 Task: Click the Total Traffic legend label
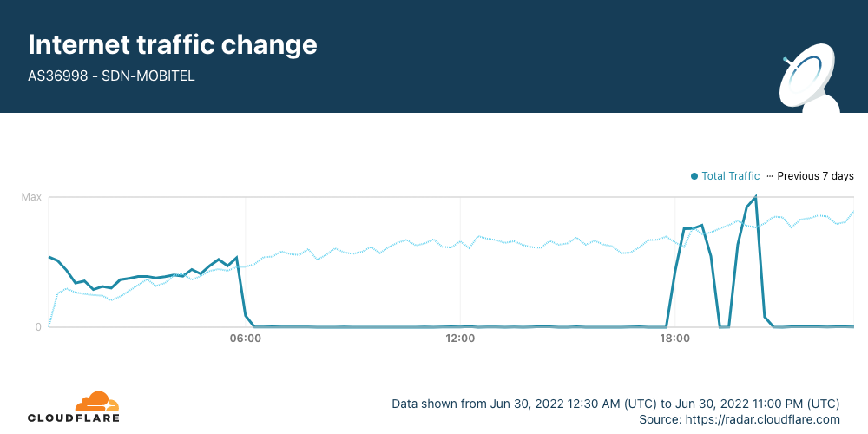click(x=730, y=176)
